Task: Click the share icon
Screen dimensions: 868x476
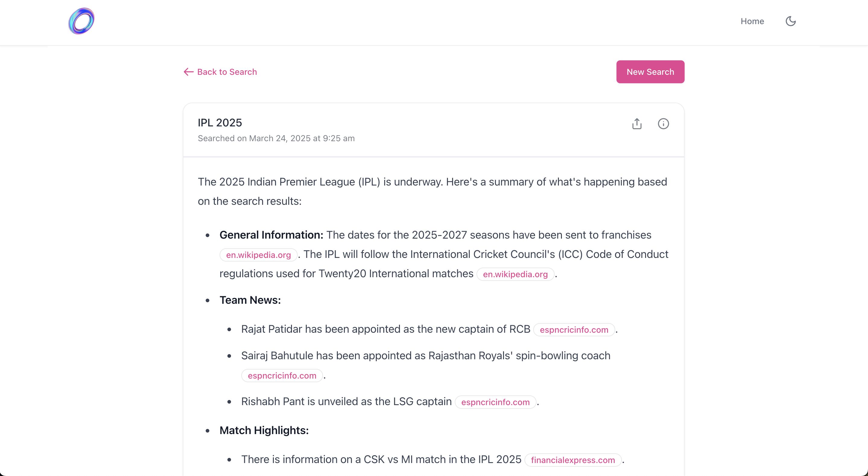Action: pyautogui.click(x=636, y=124)
